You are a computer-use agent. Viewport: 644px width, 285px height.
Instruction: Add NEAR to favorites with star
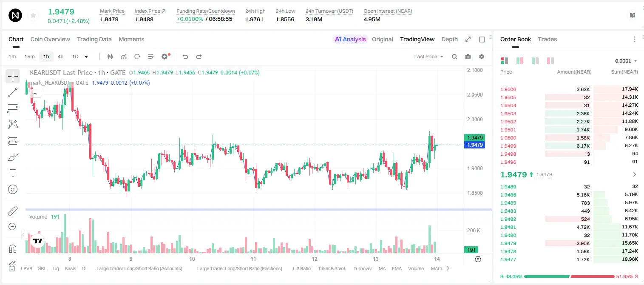coord(33,16)
